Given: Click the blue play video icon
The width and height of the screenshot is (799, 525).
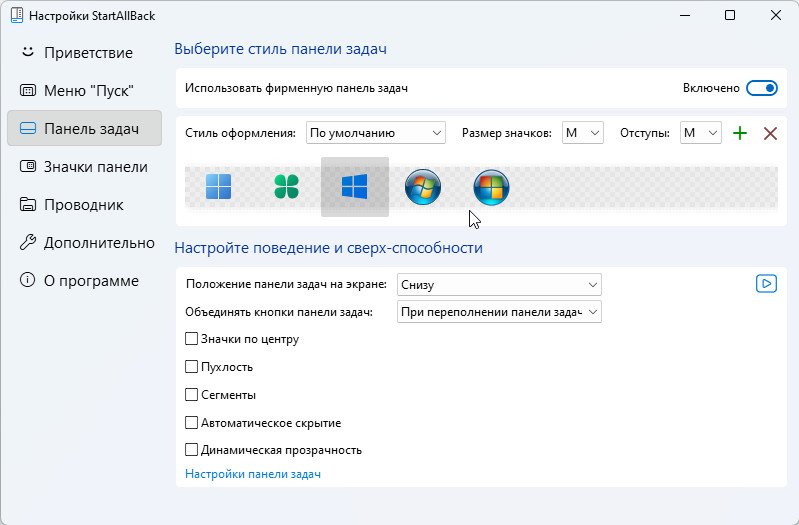Looking at the screenshot, I should click(x=766, y=283).
